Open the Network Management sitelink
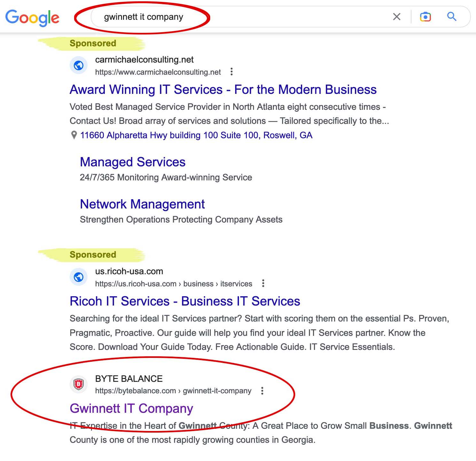The image size is (476, 461). tap(142, 204)
